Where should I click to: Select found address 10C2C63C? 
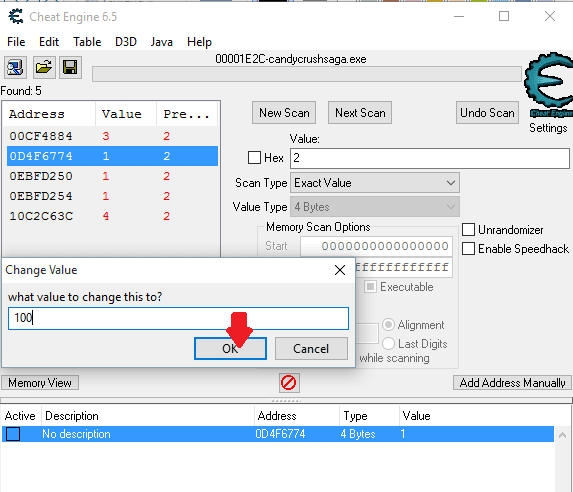coord(112,216)
